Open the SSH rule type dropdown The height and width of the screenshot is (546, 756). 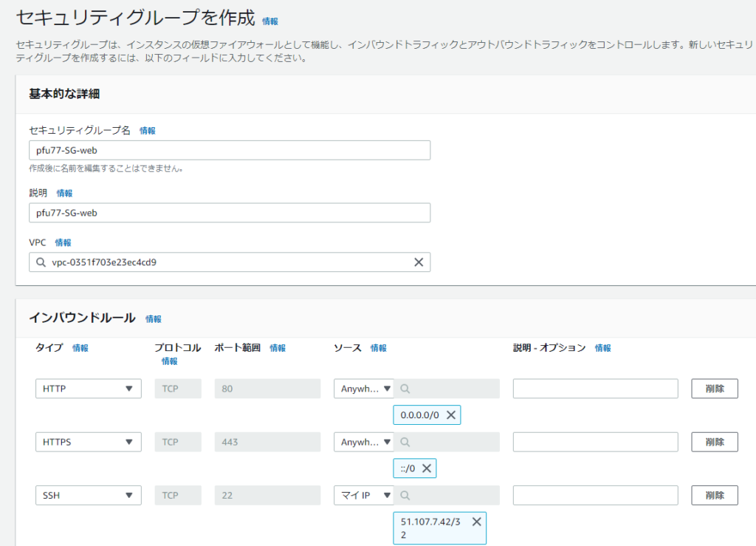(x=89, y=495)
